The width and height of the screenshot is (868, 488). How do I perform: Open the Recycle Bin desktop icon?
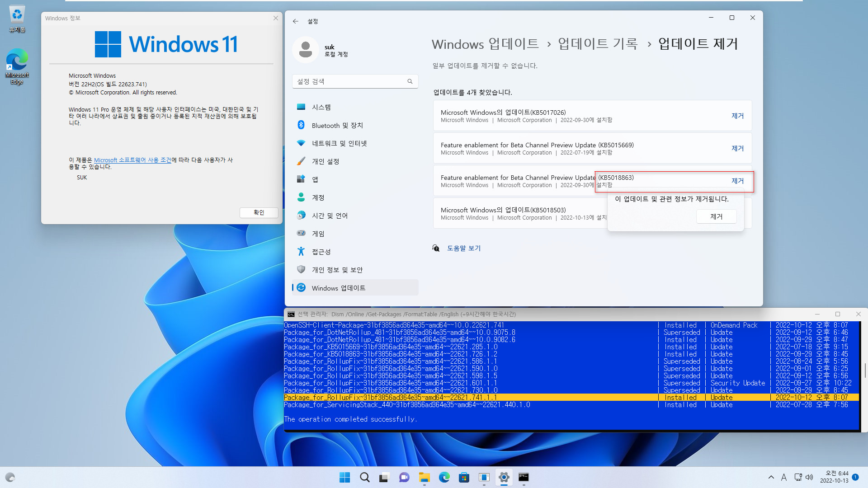coord(17,19)
